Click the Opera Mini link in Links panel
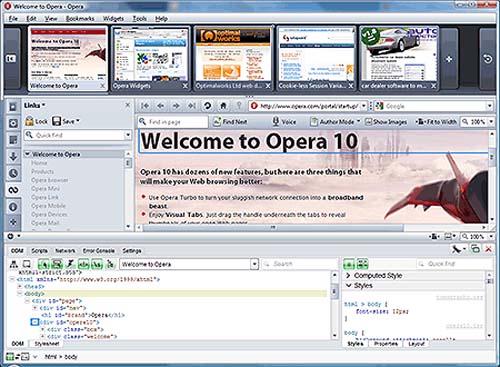 [45, 188]
